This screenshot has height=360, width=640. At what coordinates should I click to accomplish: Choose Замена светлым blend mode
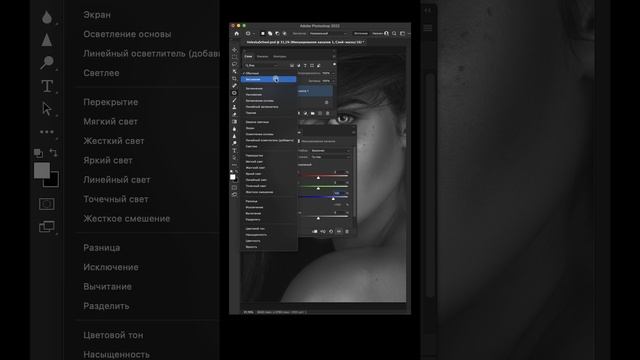[x=257, y=122]
